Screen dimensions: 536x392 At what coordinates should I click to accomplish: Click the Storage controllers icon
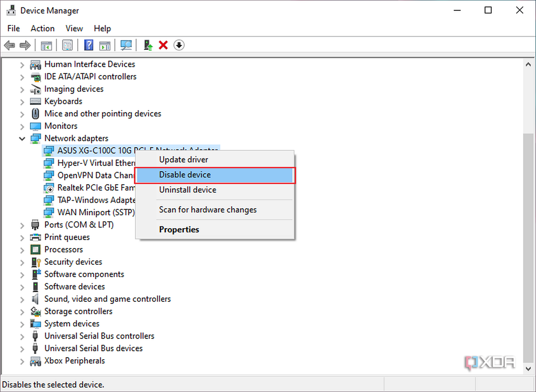point(35,311)
